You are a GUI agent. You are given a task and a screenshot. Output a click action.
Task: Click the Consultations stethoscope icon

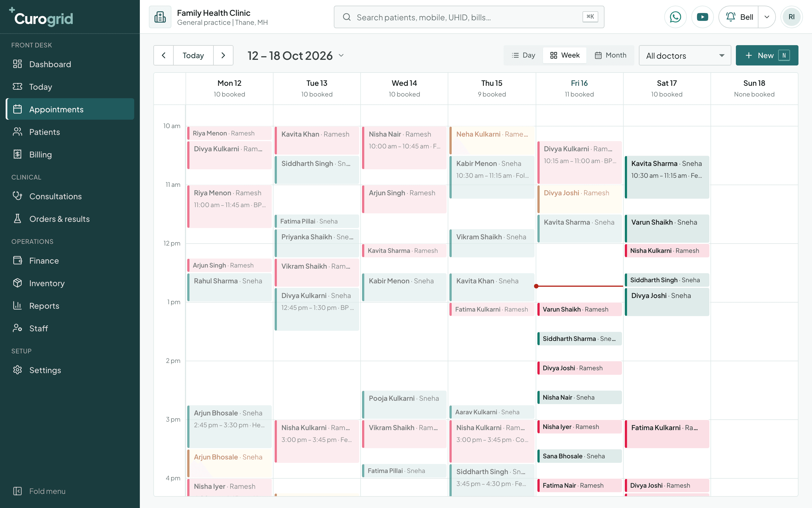17,196
